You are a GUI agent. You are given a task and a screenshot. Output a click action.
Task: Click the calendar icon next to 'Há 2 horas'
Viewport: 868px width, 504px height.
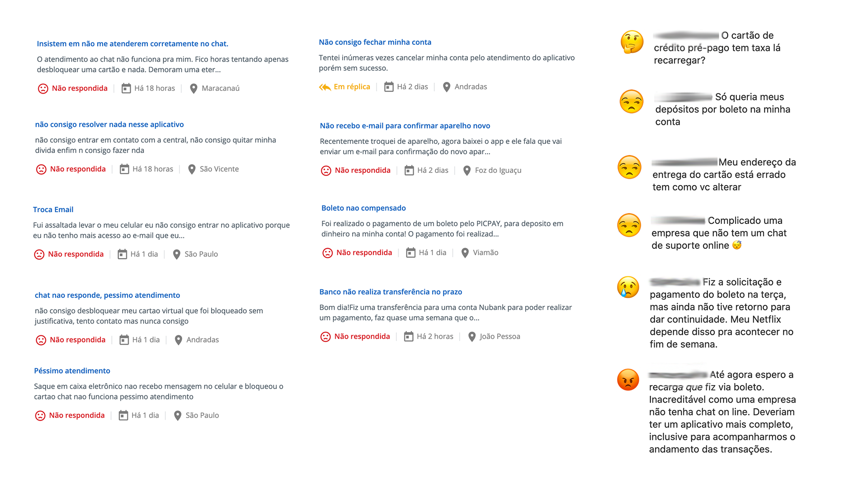[x=409, y=337]
